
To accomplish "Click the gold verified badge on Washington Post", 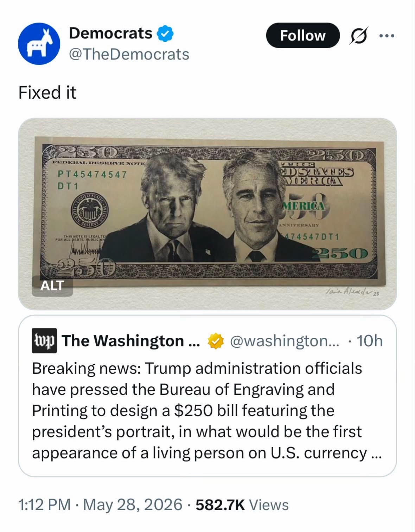I will (x=216, y=341).
